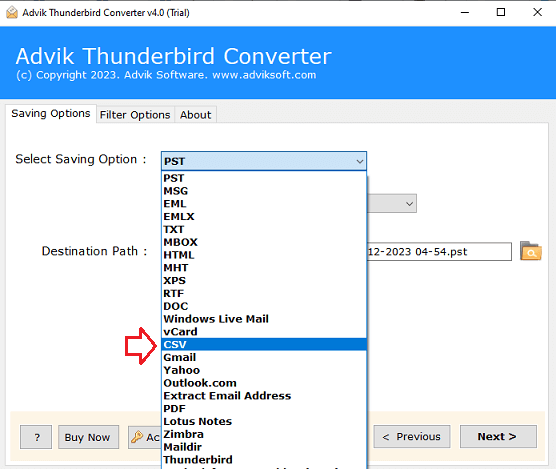Screen dimensions: 556x469
Task: Pick MBOX in the dropdown list
Action: click(264, 242)
